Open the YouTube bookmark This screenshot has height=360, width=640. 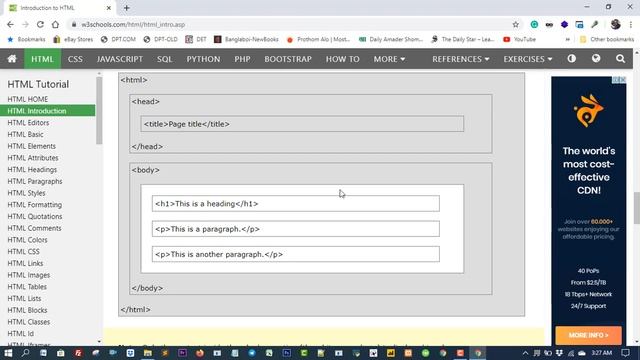point(519,39)
